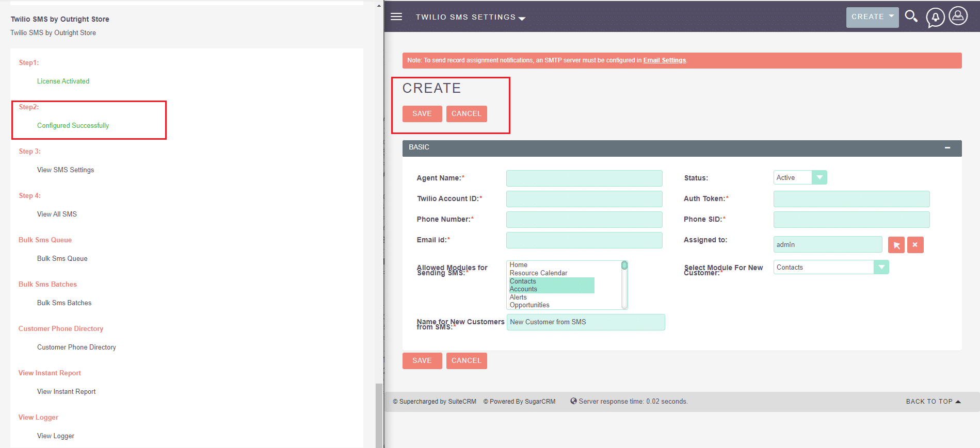
Task: Open the user profile avatar menu
Action: tap(958, 16)
